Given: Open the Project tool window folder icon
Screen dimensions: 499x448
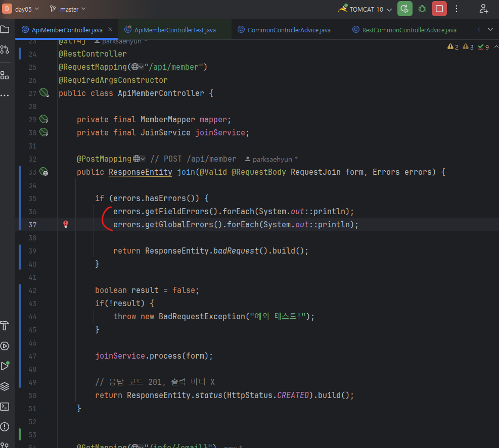Looking at the screenshot, I should pyautogui.click(x=5, y=30).
